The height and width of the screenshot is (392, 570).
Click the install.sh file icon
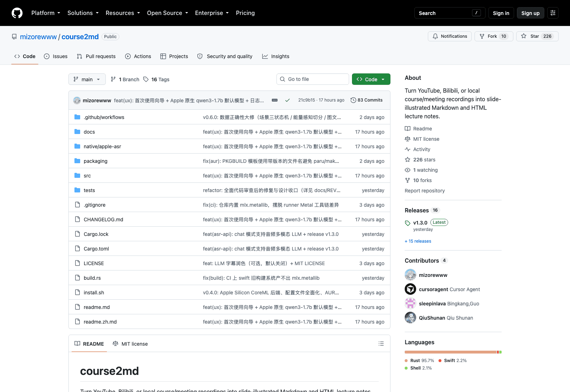(x=77, y=292)
